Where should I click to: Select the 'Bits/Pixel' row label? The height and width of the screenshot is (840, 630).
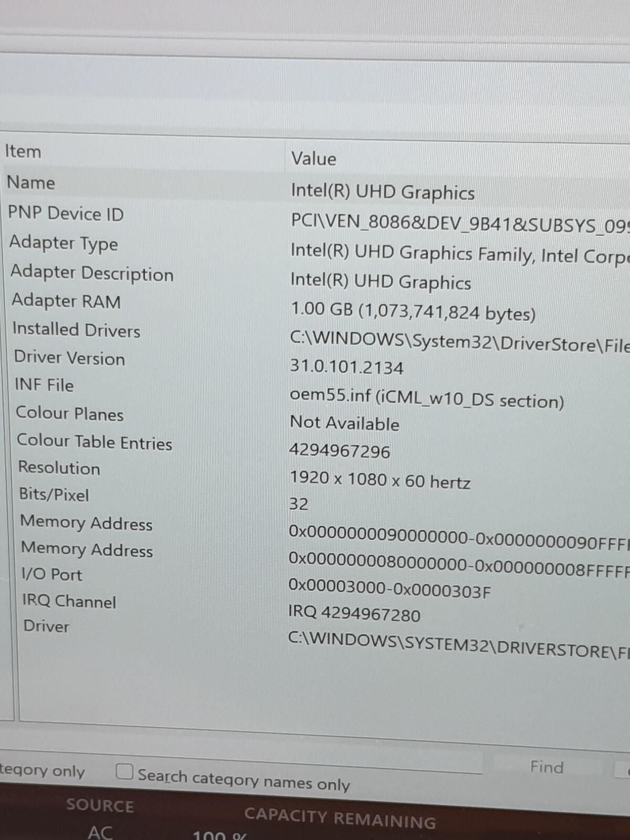[54, 495]
